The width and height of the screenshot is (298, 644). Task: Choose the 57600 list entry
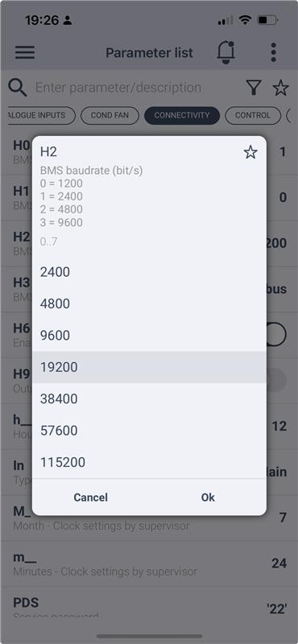tap(149, 431)
